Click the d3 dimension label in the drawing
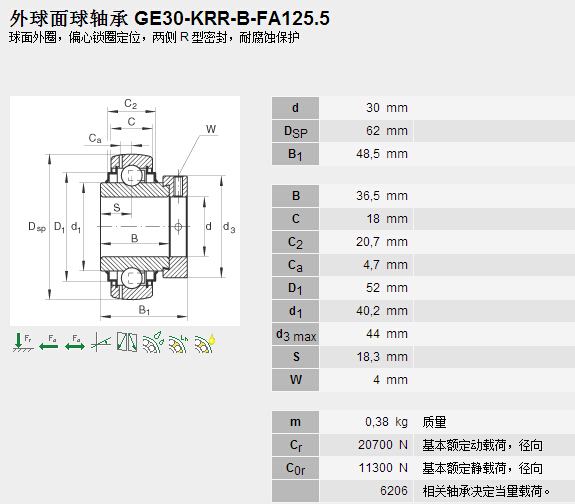Screen dimensions: 575x504 tap(229, 227)
